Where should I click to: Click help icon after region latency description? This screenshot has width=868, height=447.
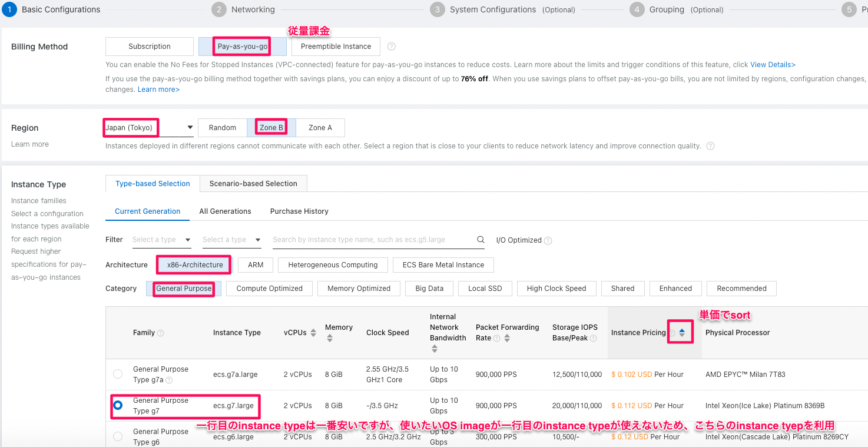pyautogui.click(x=710, y=146)
